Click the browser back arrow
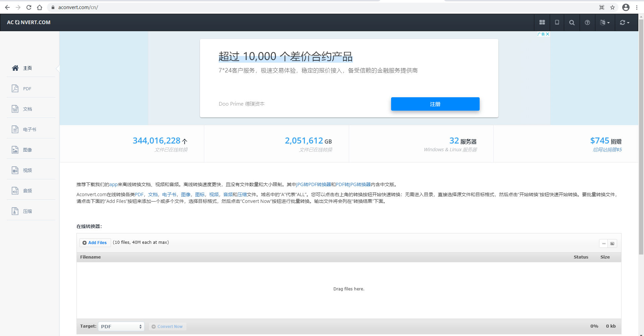 tap(7, 7)
